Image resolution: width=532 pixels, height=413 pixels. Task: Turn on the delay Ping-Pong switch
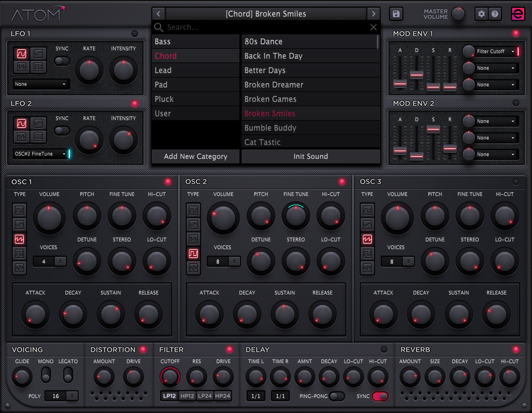[336, 396]
